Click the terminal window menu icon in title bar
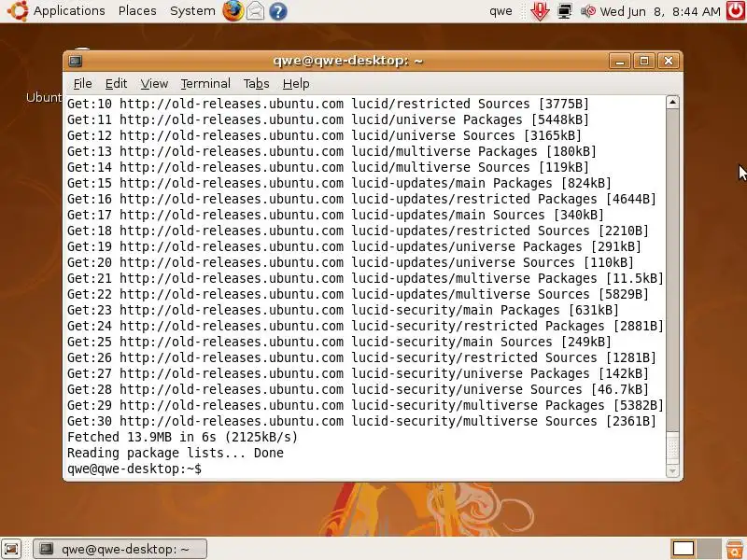 (x=76, y=61)
